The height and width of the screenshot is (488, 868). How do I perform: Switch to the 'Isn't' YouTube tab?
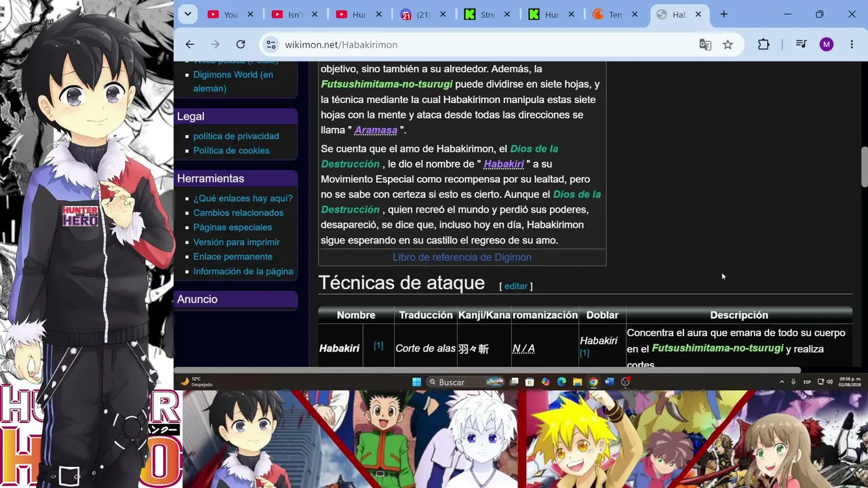(x=296, y=14)
